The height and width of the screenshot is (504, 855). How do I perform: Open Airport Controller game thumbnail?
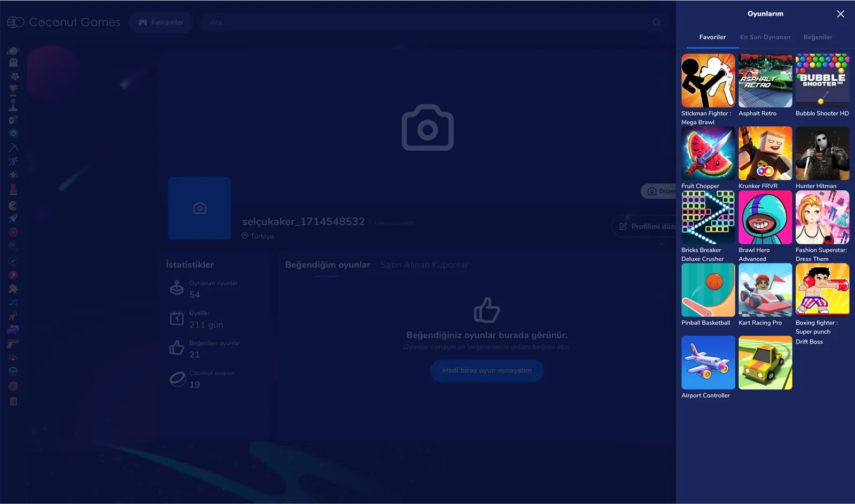[x=708, y=363]
